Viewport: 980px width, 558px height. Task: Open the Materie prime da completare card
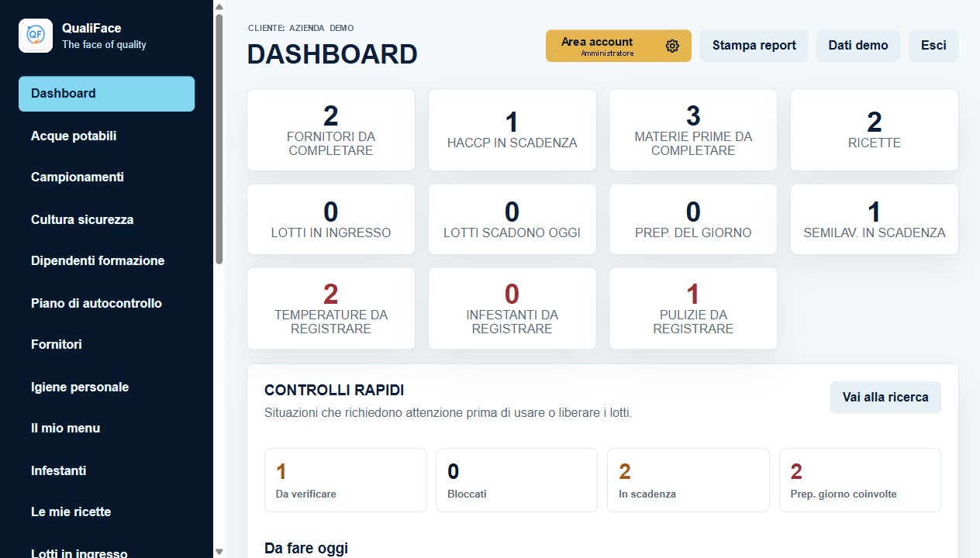pos(693,130)
